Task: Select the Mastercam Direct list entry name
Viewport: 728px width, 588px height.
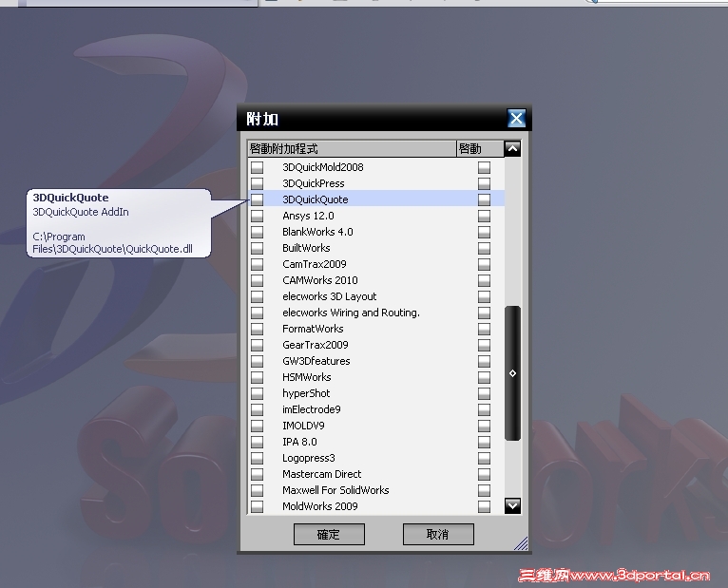Action: coord(321,474)
